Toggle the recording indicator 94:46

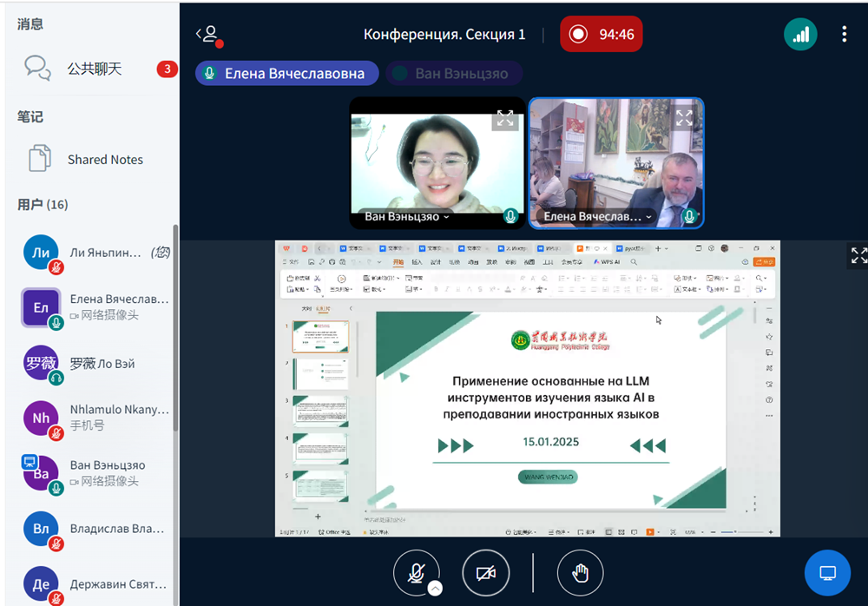pyautogui.click(x=601, y=35)
